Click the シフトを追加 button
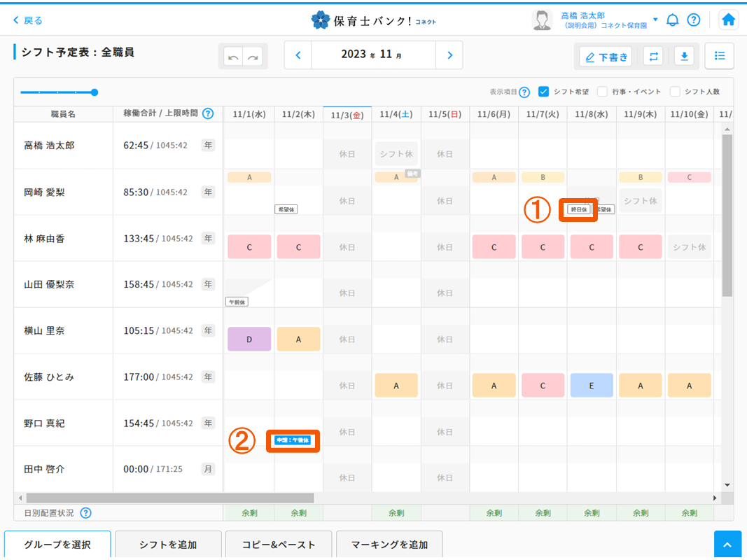The width and height of the screenshot is (747, 560). pyautogui.click(x=168, y=543)
